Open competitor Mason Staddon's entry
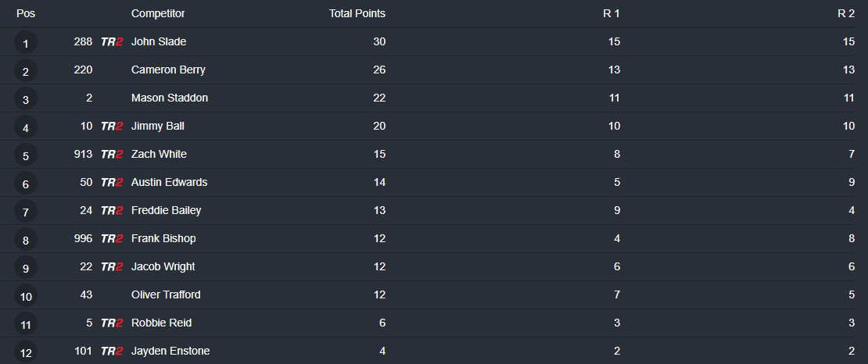This screenshot has width=868, height=364. click(x=170, y=98)
